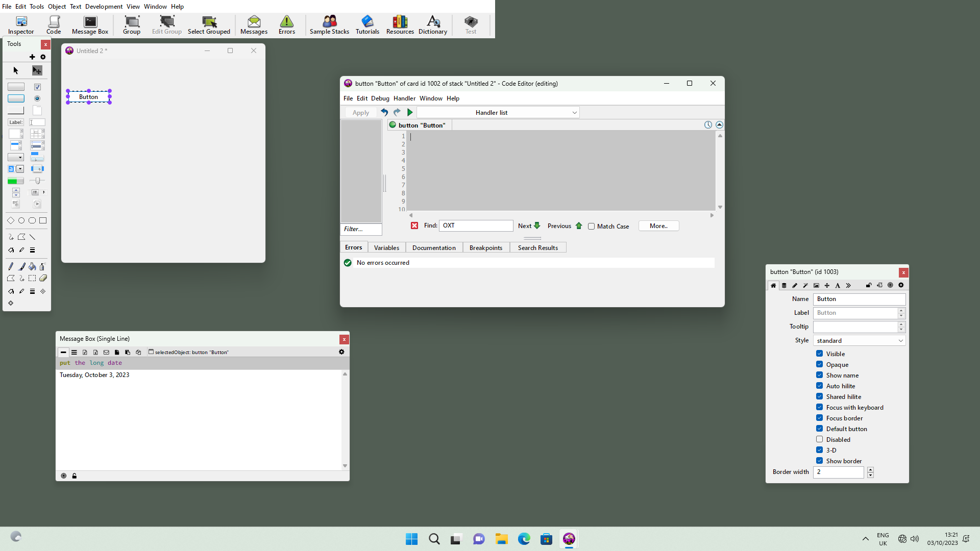The width and height of the screenshot is (980, 551).
Task: Open the Errors toolbar icon
Action: tap(287, 25)
